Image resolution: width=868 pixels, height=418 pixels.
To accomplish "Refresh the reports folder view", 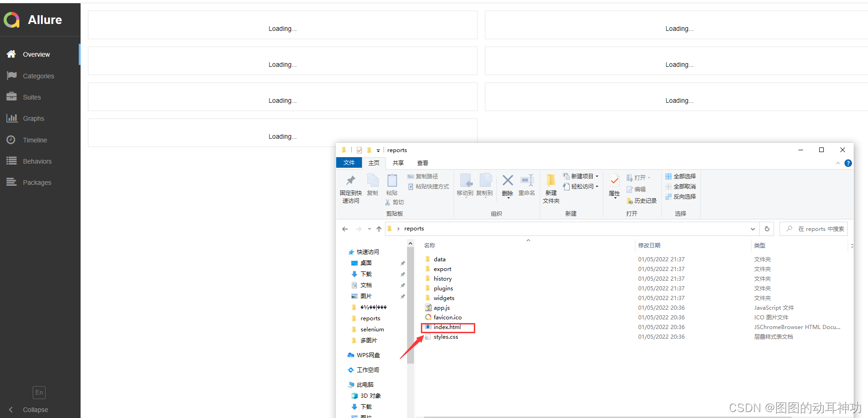I will 767,229.
